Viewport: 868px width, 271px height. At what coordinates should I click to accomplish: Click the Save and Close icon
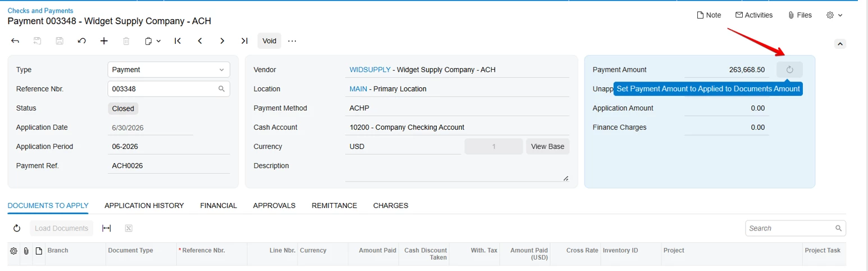(38, 41)
